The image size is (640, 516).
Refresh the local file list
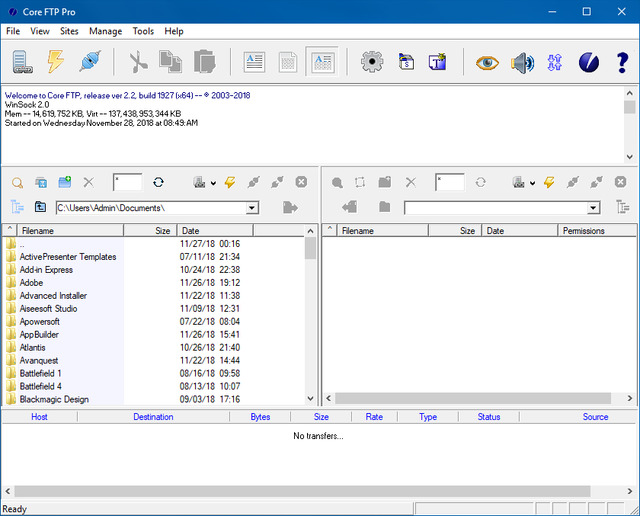[x=158, y=182]
